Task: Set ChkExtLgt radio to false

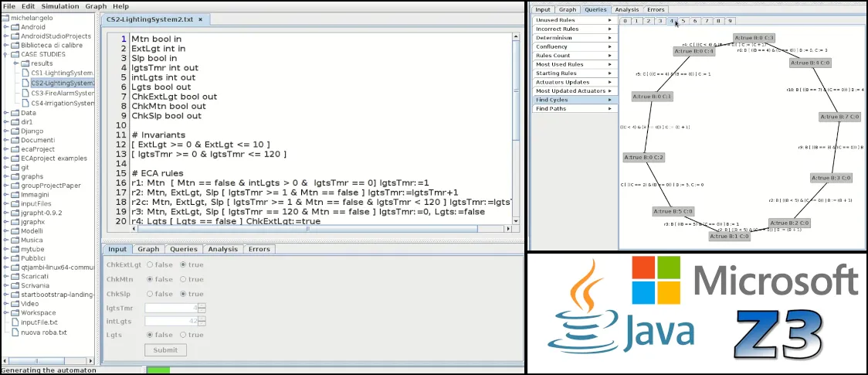Action: click(x=150, y=264)
